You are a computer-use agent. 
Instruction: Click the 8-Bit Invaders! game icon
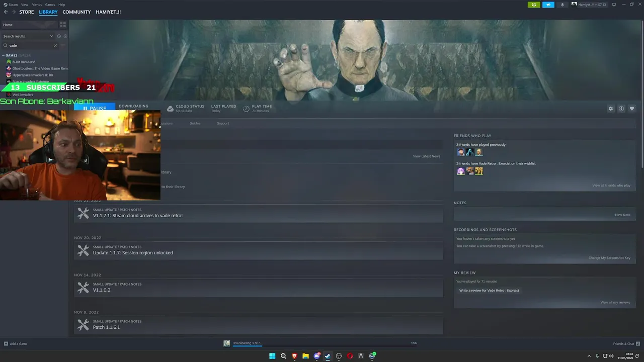[x=9, y=62]
